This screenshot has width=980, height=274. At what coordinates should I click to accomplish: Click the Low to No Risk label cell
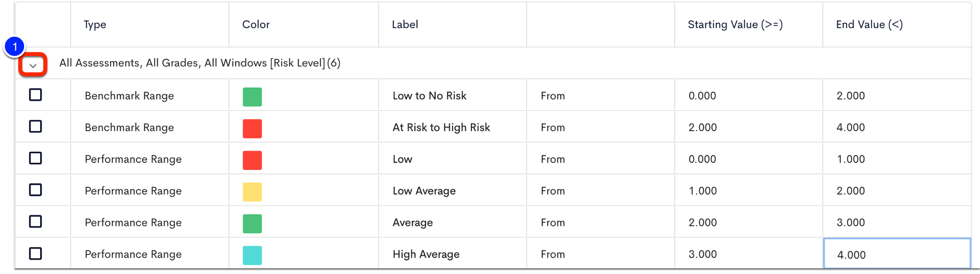coord(452,95)
